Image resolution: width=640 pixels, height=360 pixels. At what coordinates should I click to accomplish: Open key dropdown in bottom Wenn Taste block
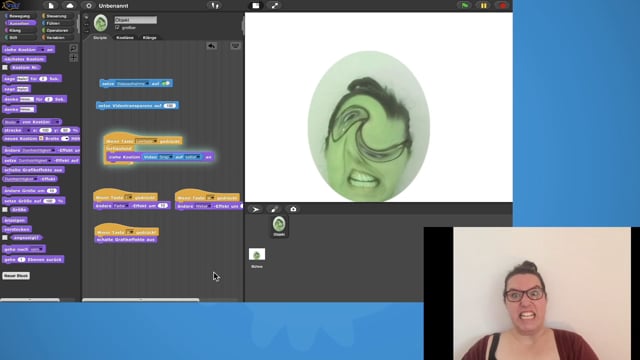point(129,232)
